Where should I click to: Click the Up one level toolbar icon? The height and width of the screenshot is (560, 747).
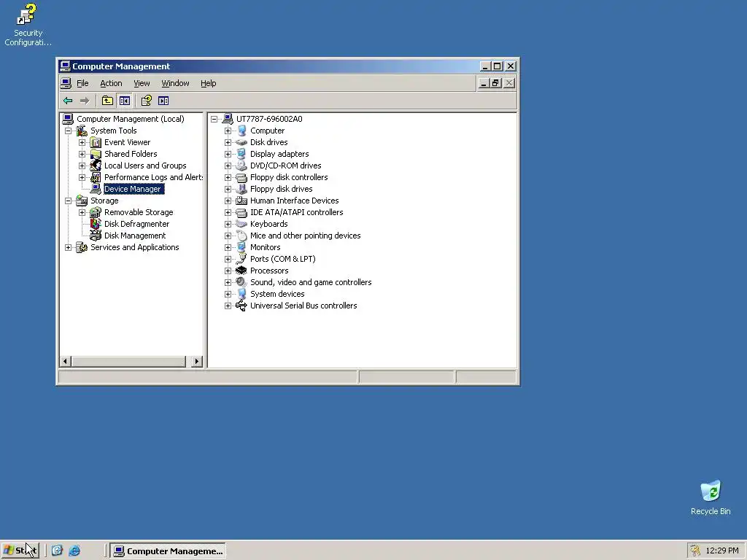[107, 101]
